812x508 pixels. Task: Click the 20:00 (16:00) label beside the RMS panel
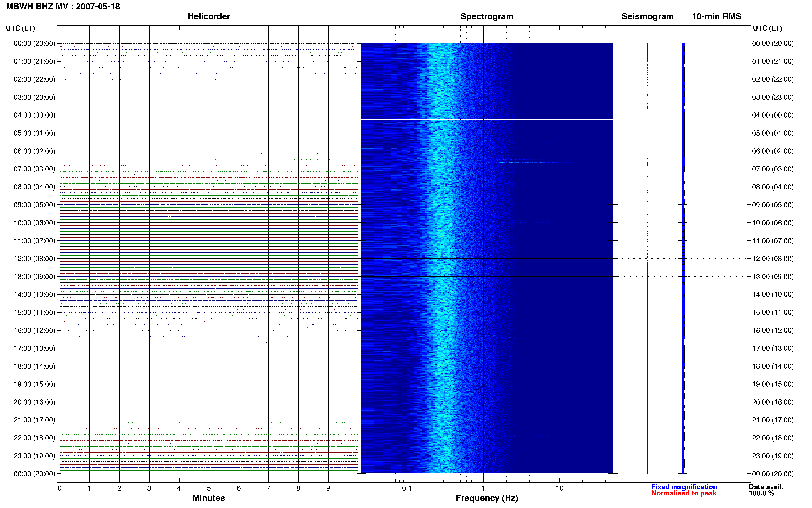click(773, 402)
